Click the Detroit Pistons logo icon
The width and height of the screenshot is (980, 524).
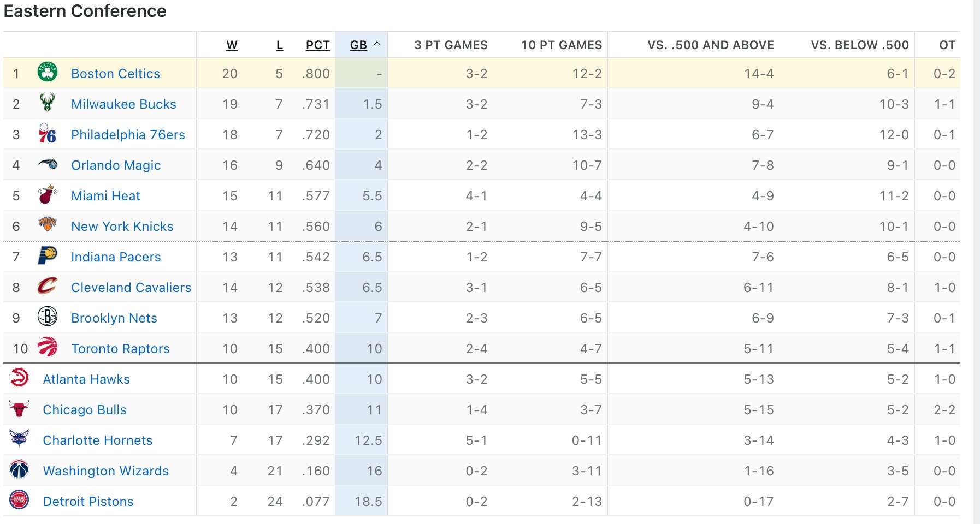coord(19,501)
